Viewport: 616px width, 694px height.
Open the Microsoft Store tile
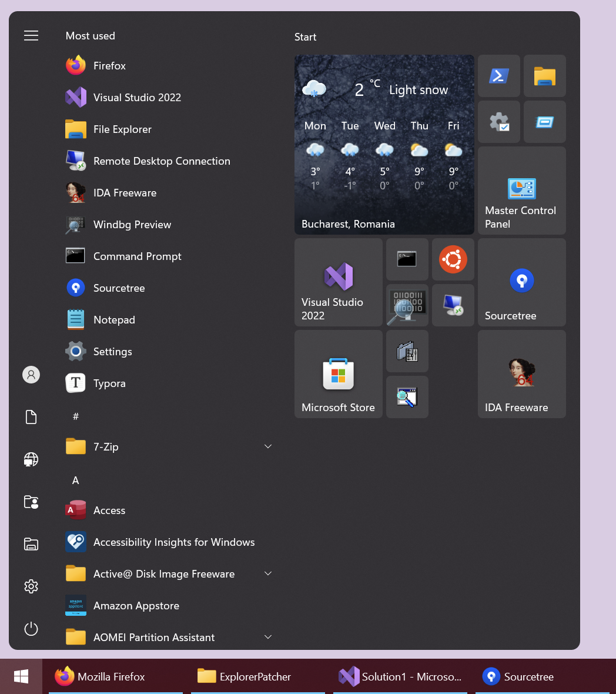click(x=339, y=374)
